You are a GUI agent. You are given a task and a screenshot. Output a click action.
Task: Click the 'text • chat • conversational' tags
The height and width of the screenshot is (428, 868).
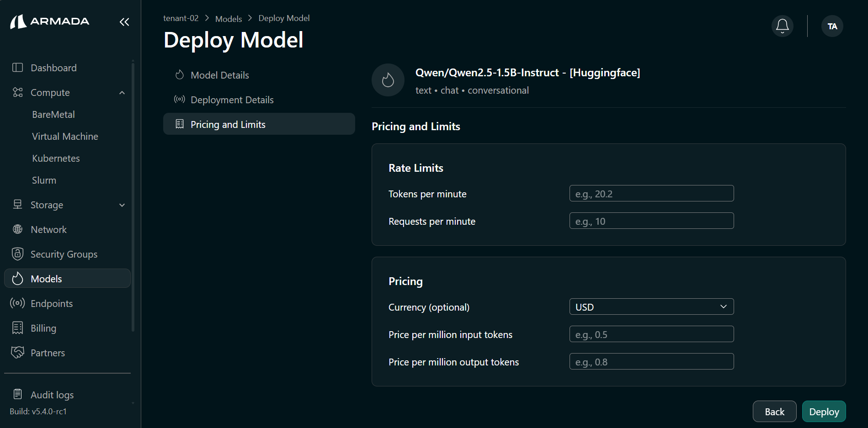[472, 90]
